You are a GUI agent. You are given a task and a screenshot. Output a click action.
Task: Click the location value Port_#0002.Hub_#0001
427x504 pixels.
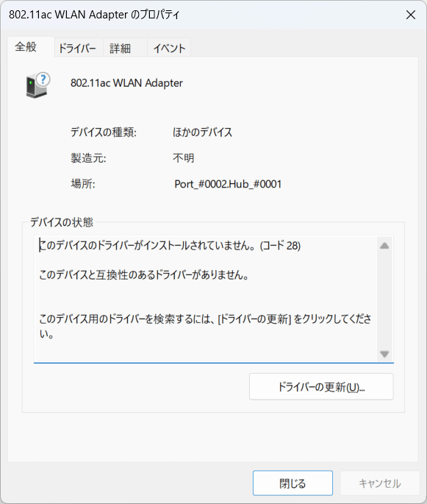click(x=228, y=184)
